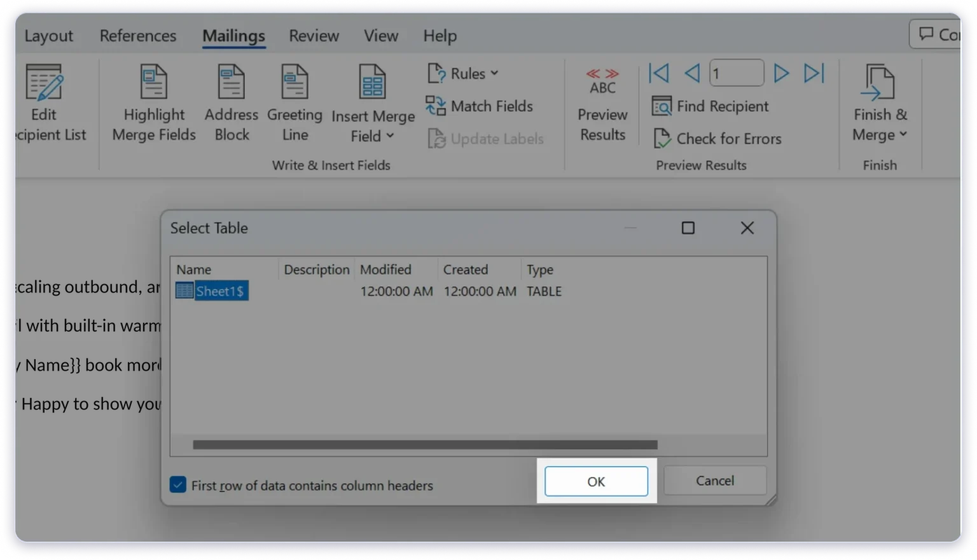Viewport: 977px width, 560px height.
Task: Open the Layout tab
Action: pyautogui.click(x=48, y=36)
